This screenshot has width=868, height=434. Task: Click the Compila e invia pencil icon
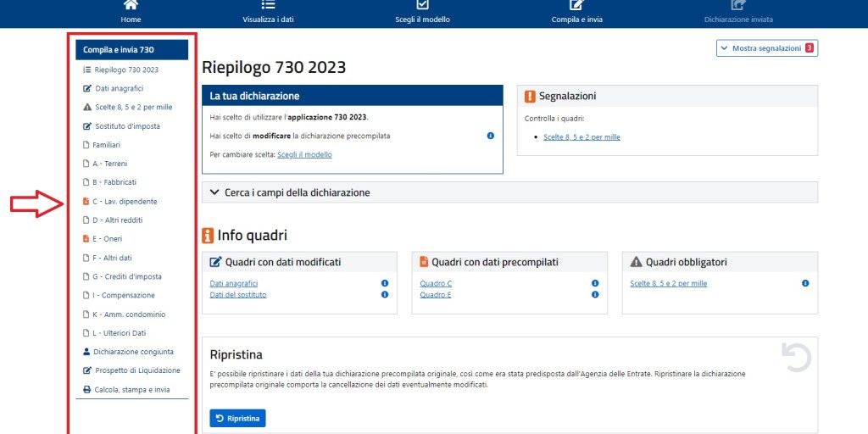click(576, 4)
